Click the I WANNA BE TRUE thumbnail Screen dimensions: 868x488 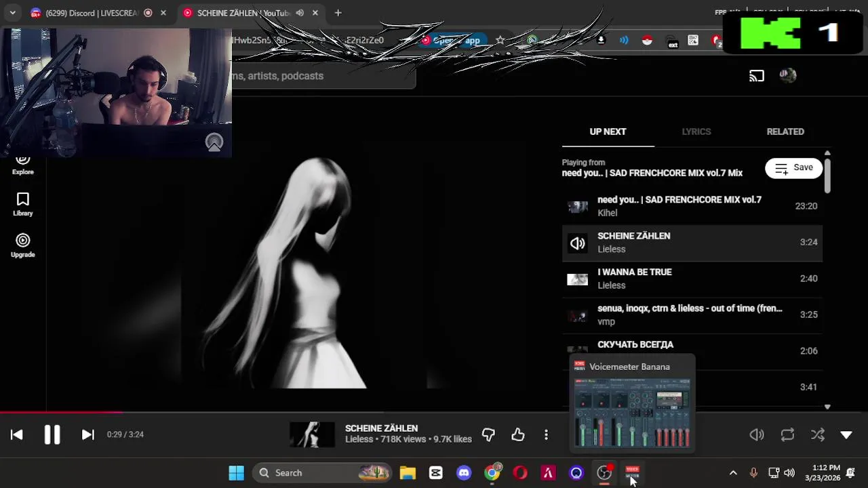578,279
